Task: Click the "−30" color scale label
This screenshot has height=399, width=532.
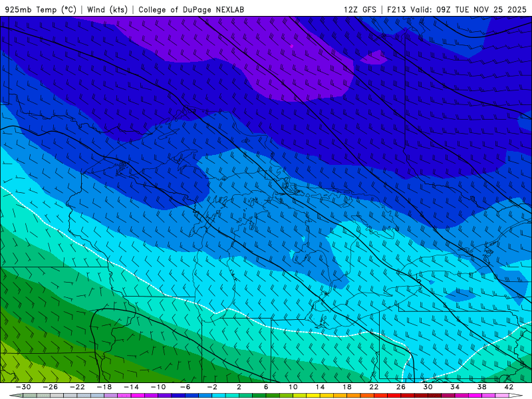Action: point(23,387)
